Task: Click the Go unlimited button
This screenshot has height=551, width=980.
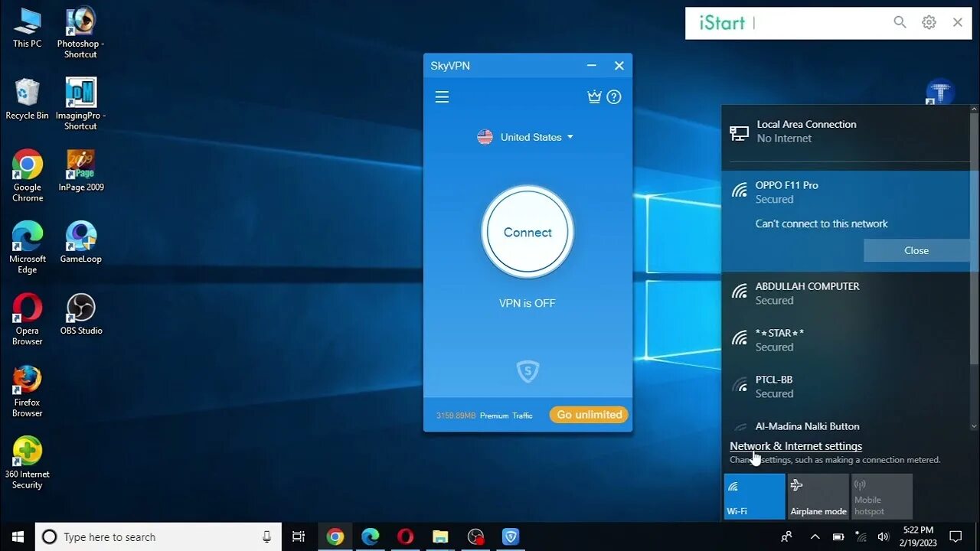Action: click(x=589, y=415)
